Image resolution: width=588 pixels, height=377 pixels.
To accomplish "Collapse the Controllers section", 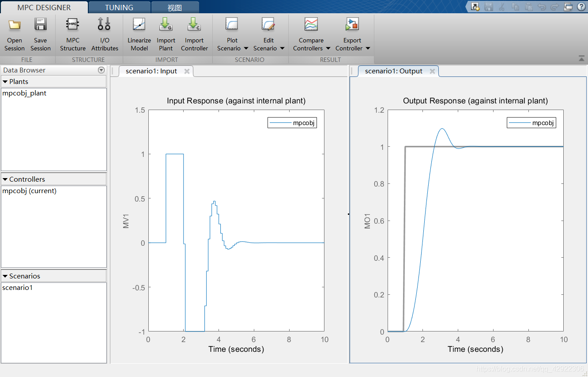I will [5, 179].
